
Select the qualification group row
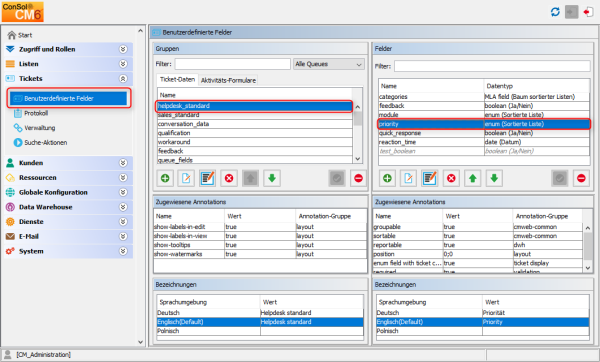pos(254,133)
